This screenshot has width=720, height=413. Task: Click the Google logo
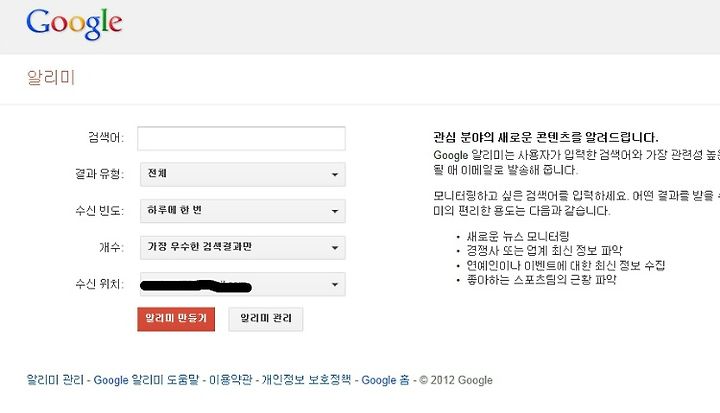coord(74,24)
